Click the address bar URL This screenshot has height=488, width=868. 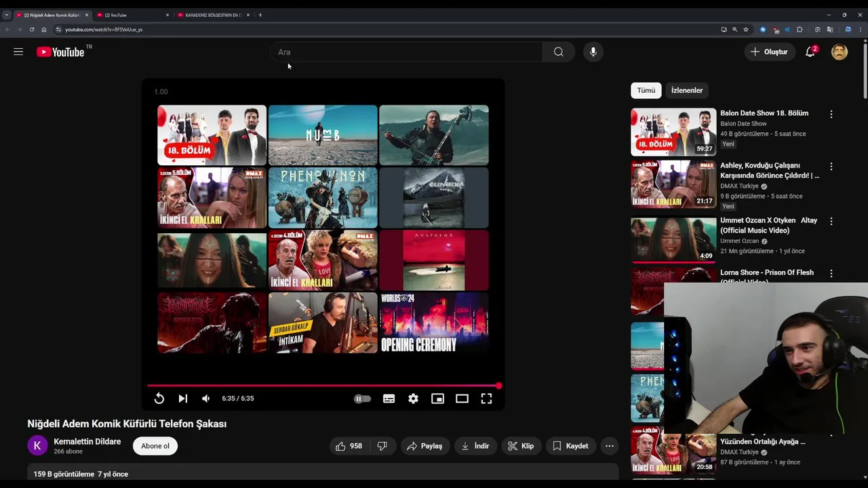pyautogui.click(x=104, y=30)
